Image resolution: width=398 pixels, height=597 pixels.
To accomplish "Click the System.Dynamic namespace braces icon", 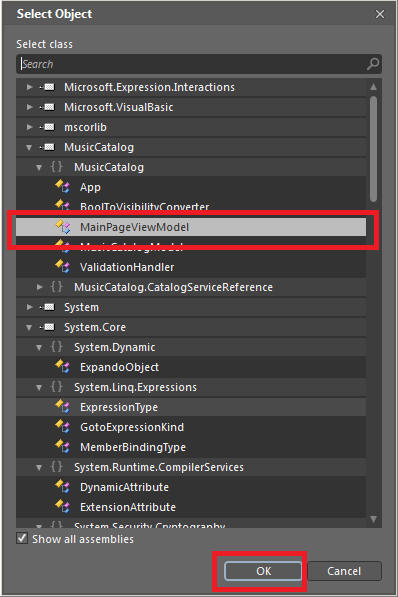I will pos(56,347).
